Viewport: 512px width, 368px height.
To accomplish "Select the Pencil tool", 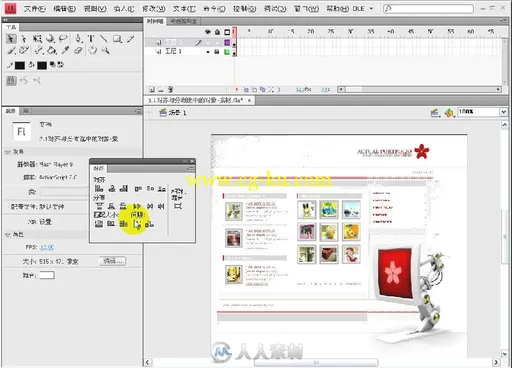I will pyautogui.click(x=130, y=39).
